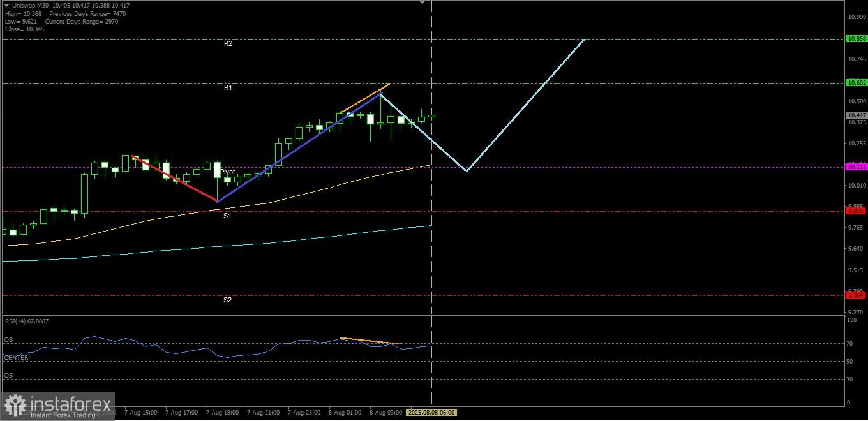Click the 100 level on RSI scale
Viewport: 868px width, 421px height.
[851, 320]
